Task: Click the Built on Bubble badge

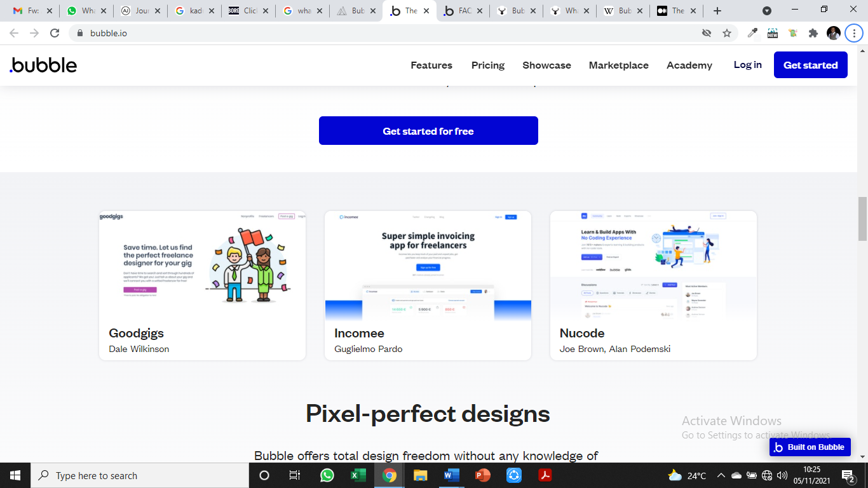Action: [x=810, y=447]
